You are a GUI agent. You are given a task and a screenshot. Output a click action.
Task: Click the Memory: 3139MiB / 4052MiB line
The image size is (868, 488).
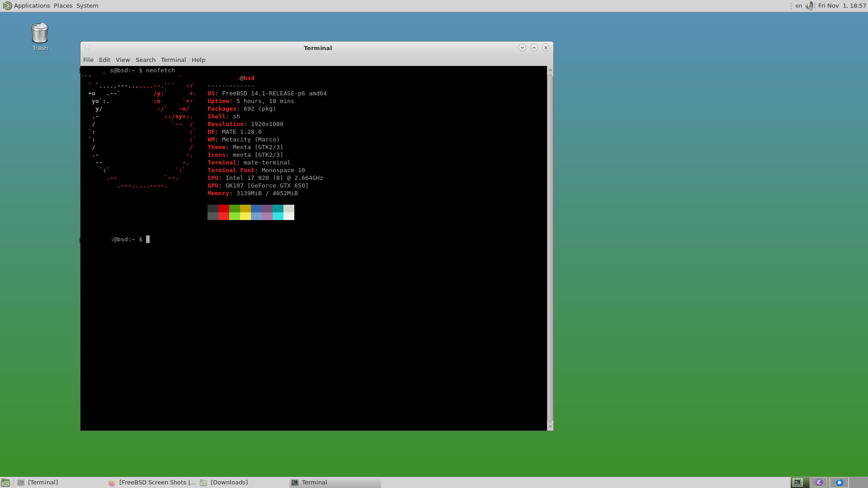[x=252, y=193]
